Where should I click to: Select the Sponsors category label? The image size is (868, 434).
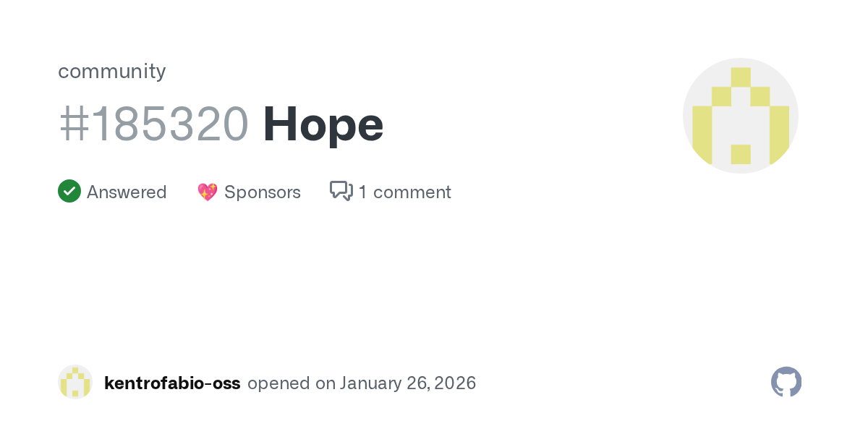pos(263,192)
